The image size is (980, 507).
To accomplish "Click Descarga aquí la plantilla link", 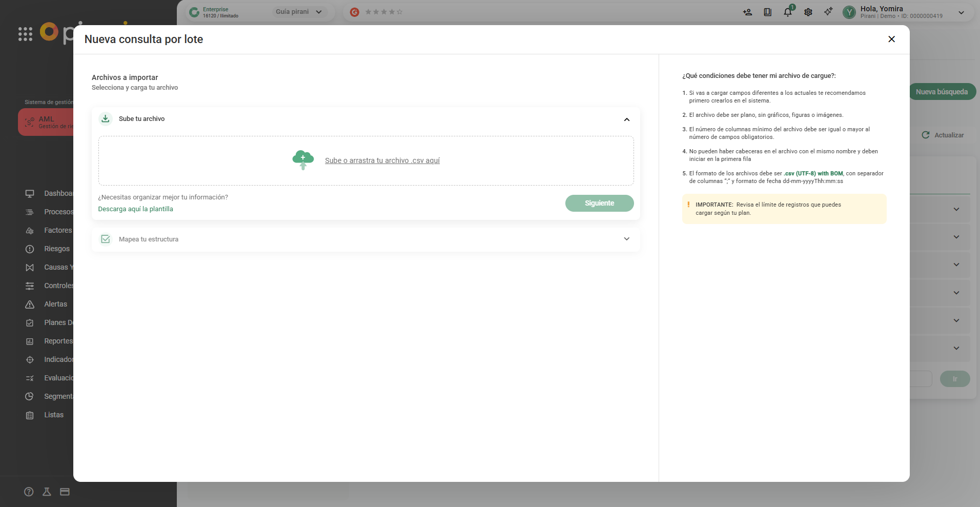I will coord(135,209).
